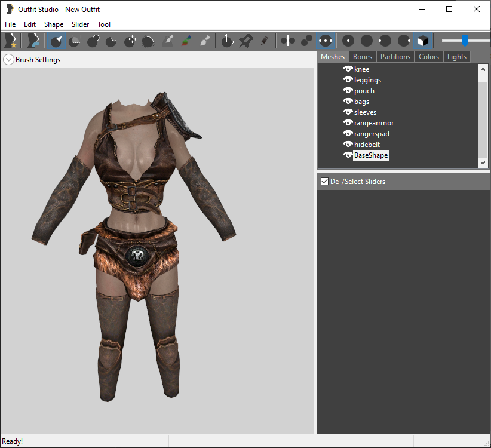Click the circle icon with right dot

pyautogui.click(x=404, y=41)
